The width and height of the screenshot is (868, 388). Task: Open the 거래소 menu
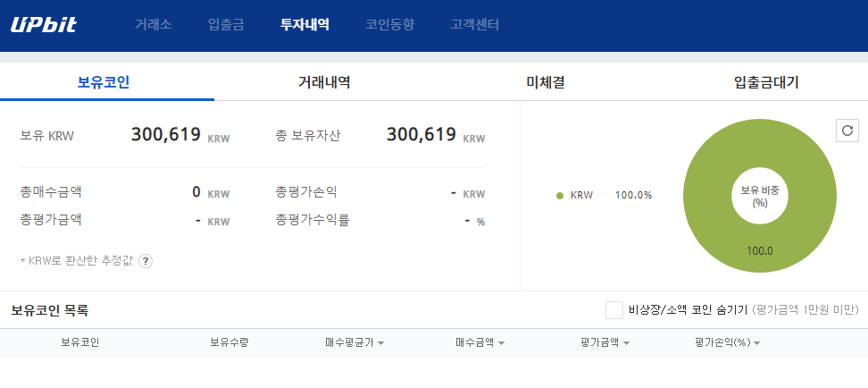[154, 25]
